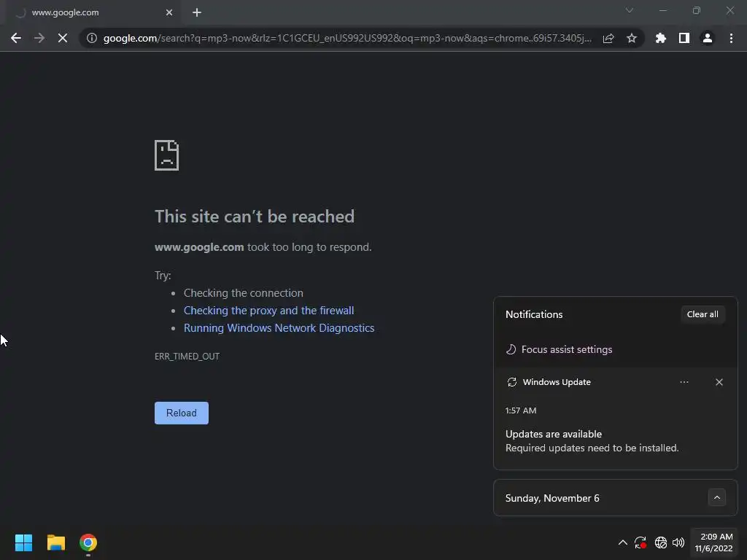Stop loading the page with X button
Screen dimensions: 747x560
(63, 38)
